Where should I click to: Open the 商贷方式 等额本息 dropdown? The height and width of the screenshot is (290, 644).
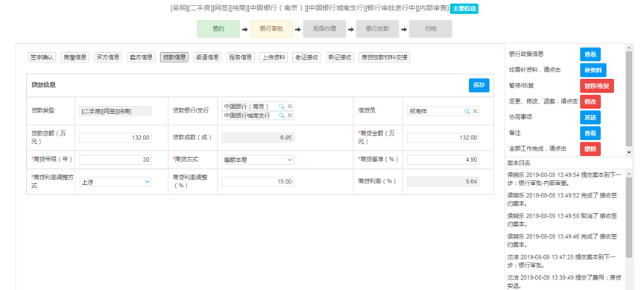coord(257,160)
